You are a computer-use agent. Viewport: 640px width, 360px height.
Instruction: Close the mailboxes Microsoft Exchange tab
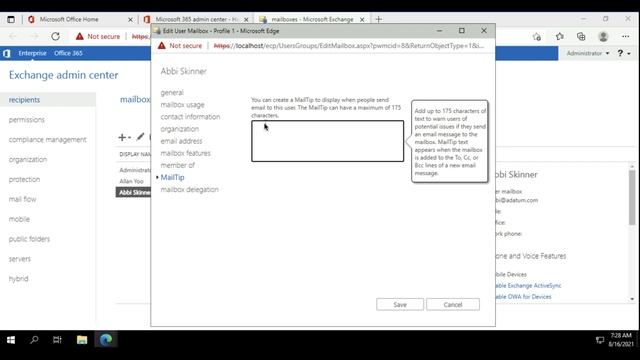point(362,19)
